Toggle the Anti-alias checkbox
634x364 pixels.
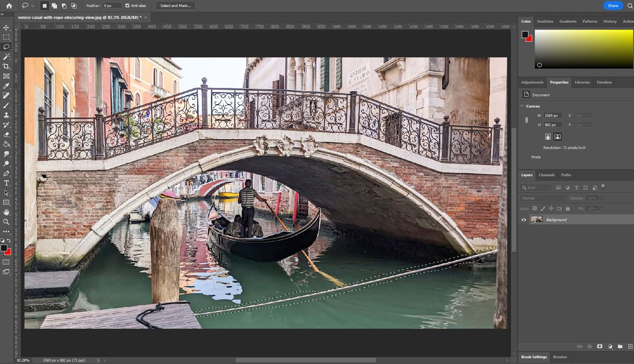128,5
